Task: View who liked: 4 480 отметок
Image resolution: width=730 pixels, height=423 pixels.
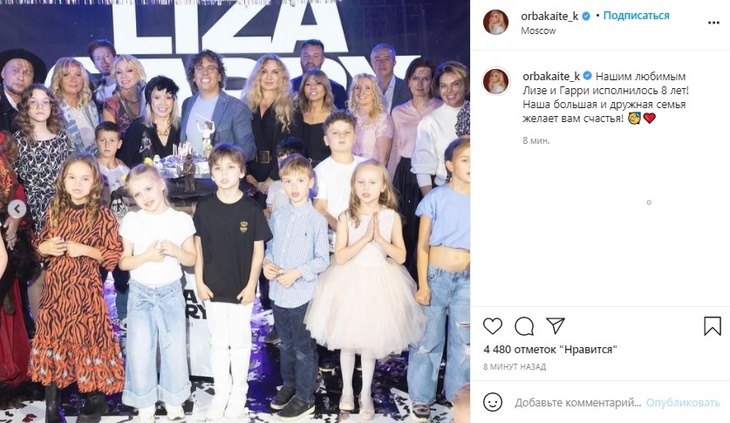Action: tap(550, 349)
